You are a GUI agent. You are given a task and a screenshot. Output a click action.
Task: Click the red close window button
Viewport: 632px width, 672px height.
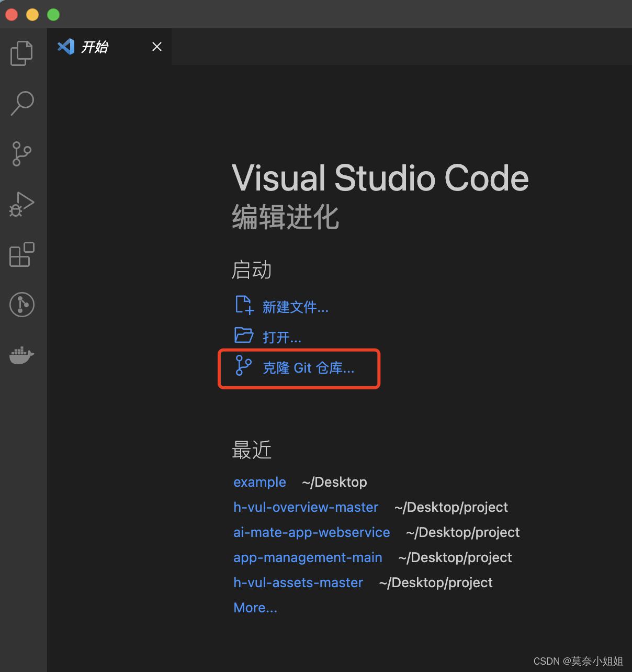tap(12, 15)
